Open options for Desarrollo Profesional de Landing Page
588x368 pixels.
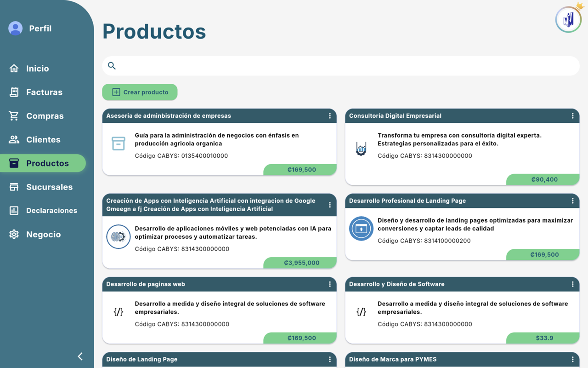tap(572, 201)
